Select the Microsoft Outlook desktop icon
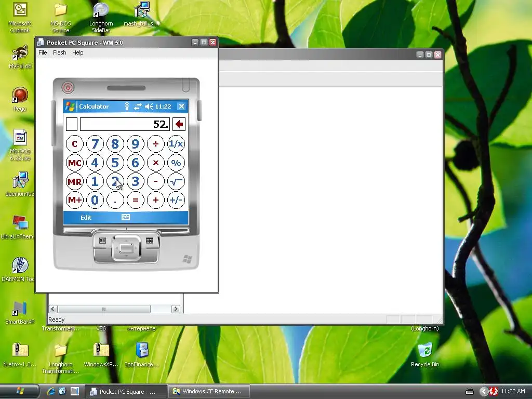The image size is (532, 399). [20, 18]
